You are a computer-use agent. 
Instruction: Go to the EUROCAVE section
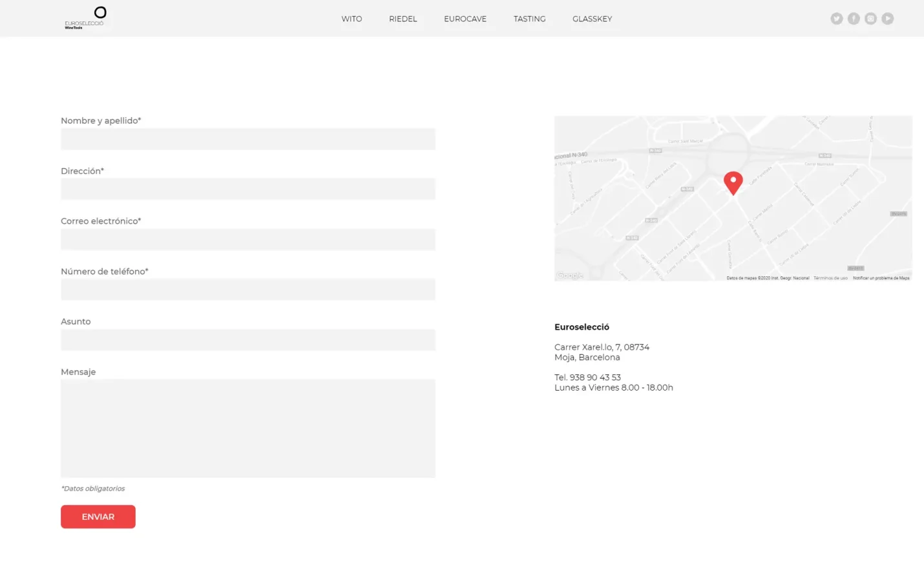[465, 19]
